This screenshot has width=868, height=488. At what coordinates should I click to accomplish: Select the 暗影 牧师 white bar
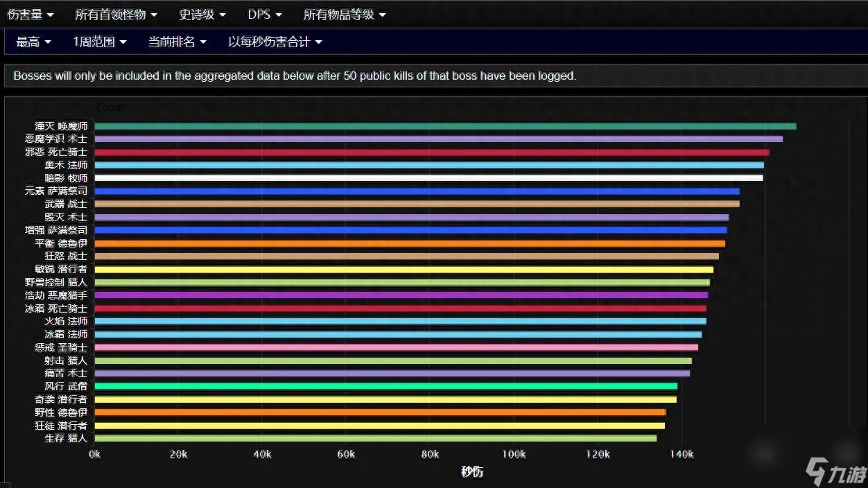click(428, 178)
